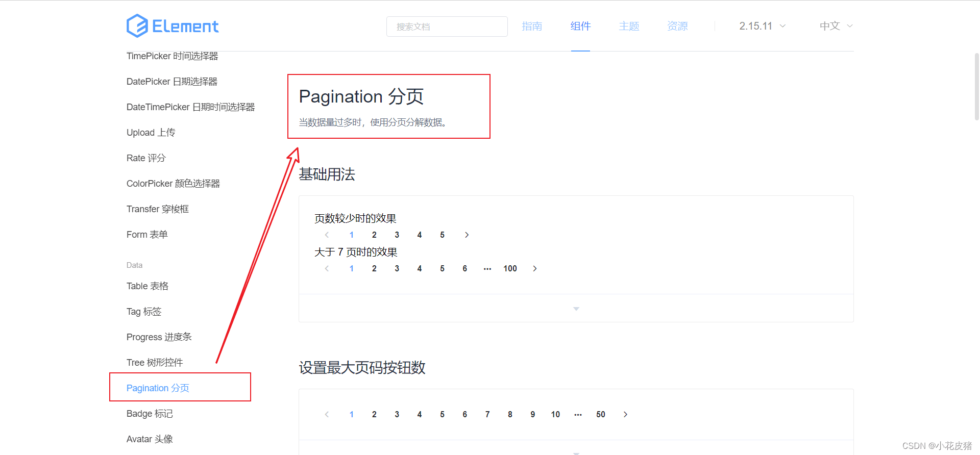Open the 2.15.11 version dropdown
This screenshot has height=455, width=980.
pyautogui.click(x=763, y=26)
